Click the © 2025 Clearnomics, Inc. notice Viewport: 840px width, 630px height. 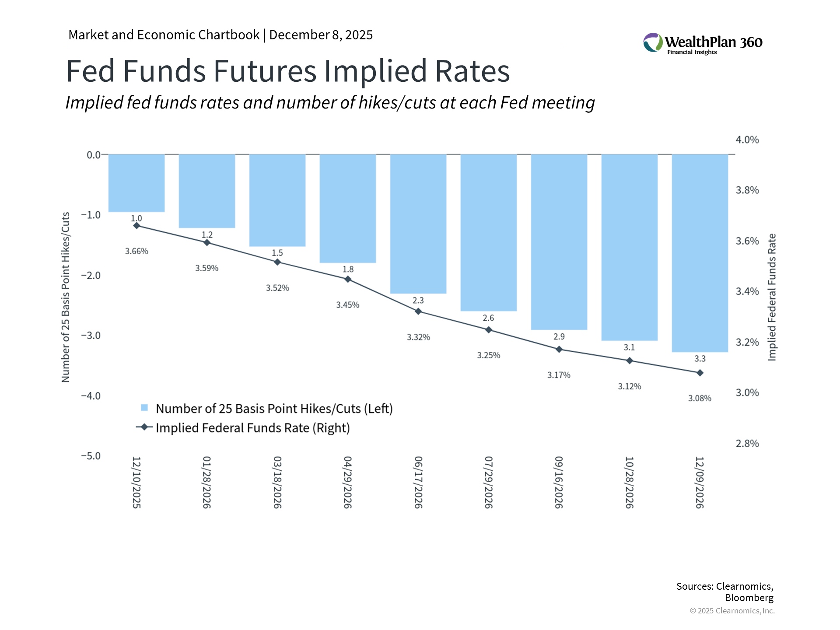tap(732, 611)
